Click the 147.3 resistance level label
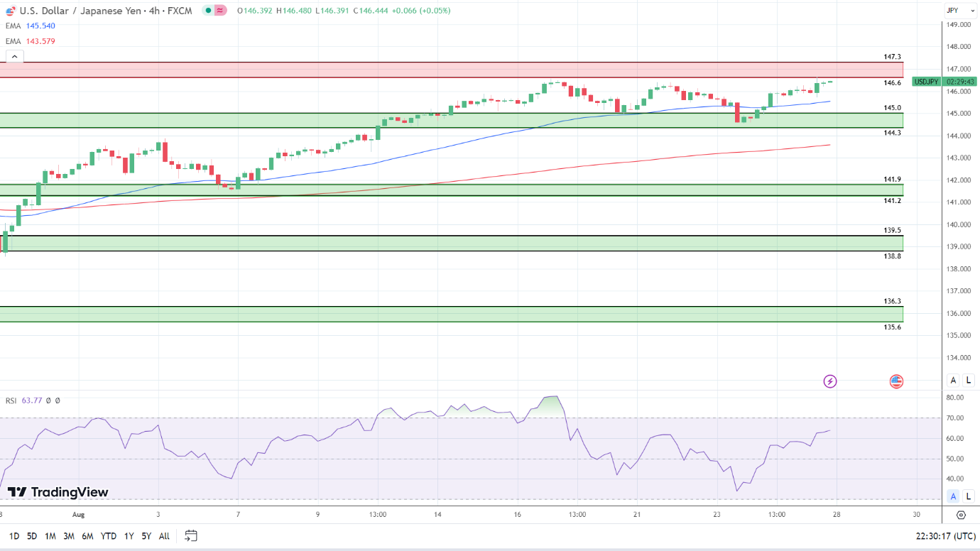Image resolution: width=980 pixels, height=551 pixels. point(892,57)
